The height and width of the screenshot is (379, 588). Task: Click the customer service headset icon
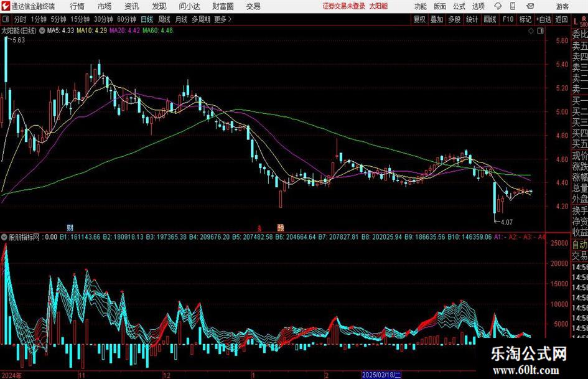click(498, 6)
